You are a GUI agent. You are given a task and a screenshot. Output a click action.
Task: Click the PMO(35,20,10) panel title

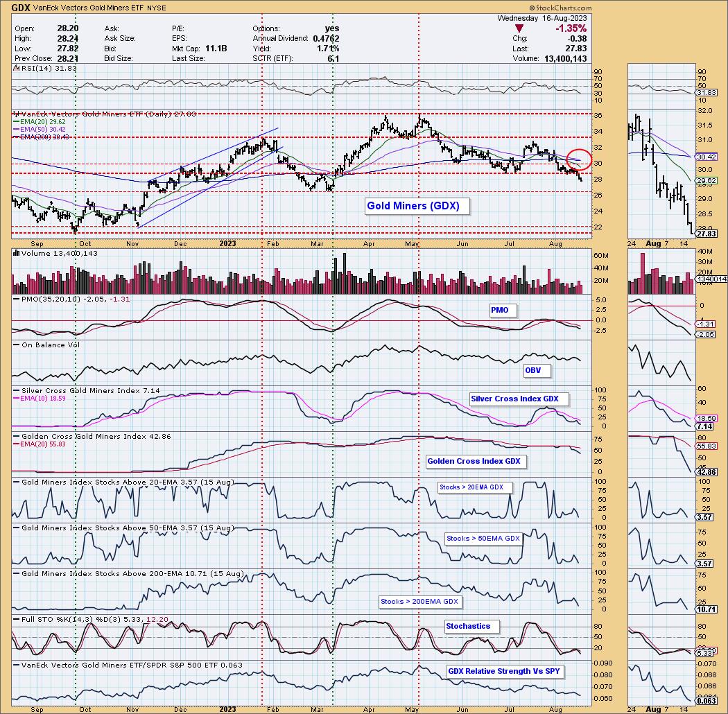click(x=72, y=299)
